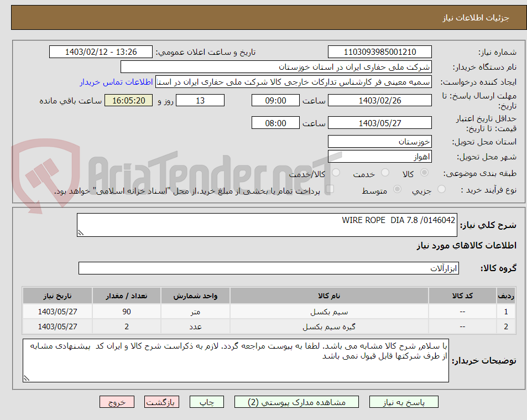527x420 pixels.
Task: Click the date cell in سیم بکسل row
Action: tap(58, 312)
